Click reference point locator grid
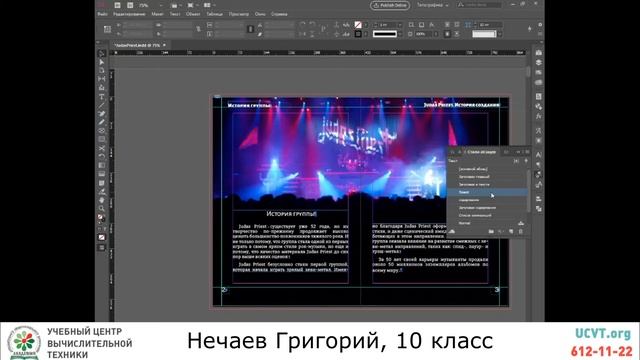640x360 pixels. 107,29
